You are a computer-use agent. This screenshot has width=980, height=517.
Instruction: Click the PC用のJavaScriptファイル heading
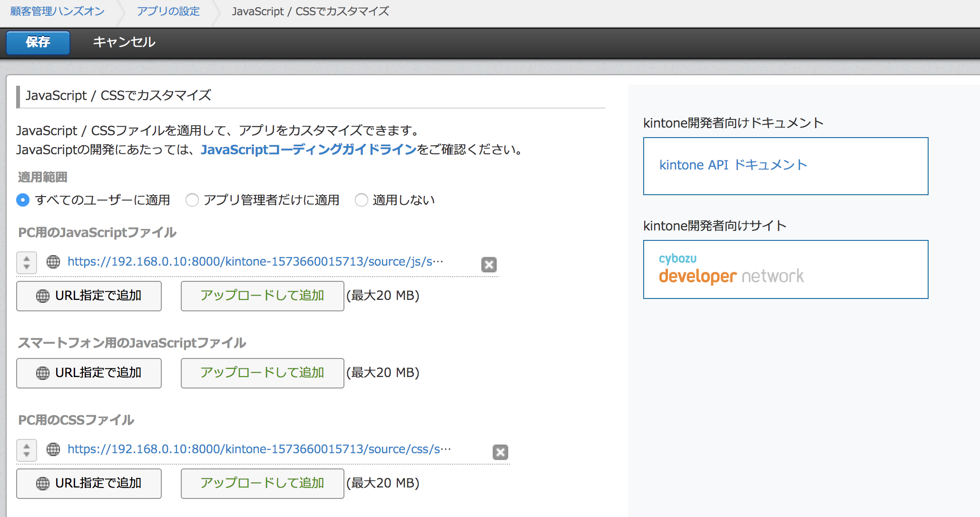(x=98, y=232)
